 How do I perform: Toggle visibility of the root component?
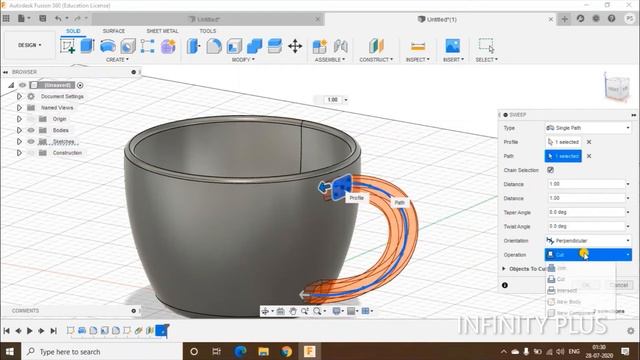point(22,85)
